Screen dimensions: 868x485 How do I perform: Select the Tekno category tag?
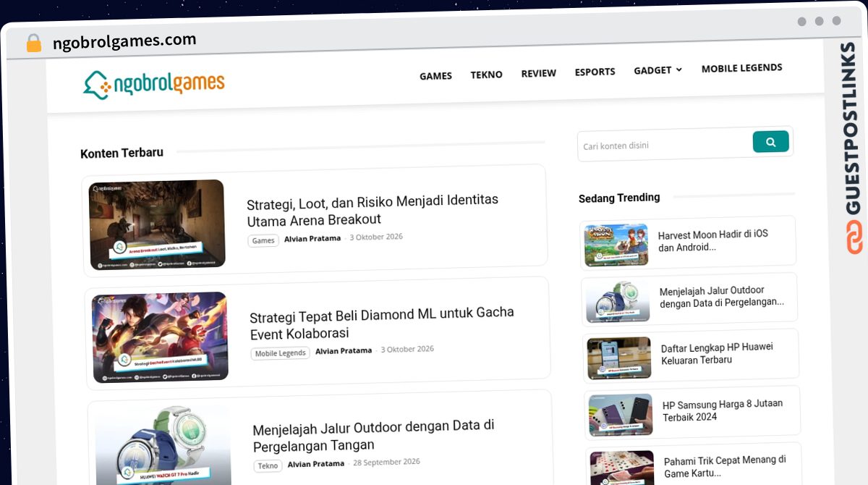tap(268, 465)
